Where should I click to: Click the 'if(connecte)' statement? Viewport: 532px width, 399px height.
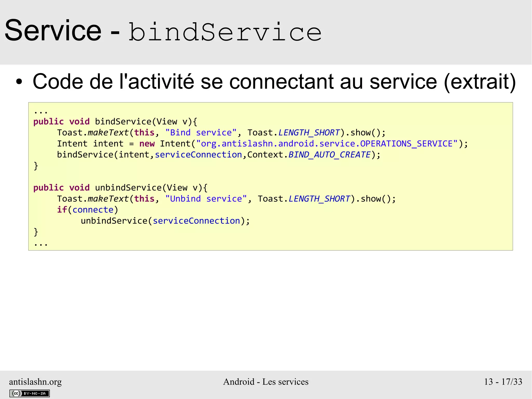[88, 210]
